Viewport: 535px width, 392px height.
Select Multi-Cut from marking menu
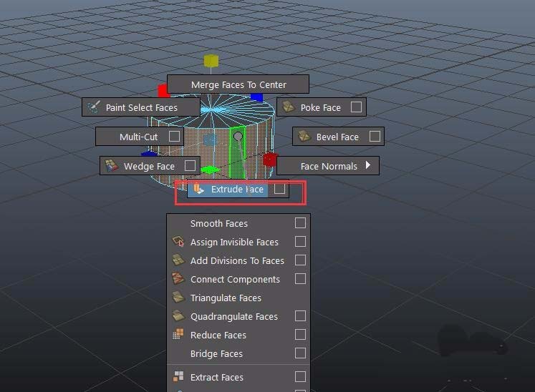140,137
